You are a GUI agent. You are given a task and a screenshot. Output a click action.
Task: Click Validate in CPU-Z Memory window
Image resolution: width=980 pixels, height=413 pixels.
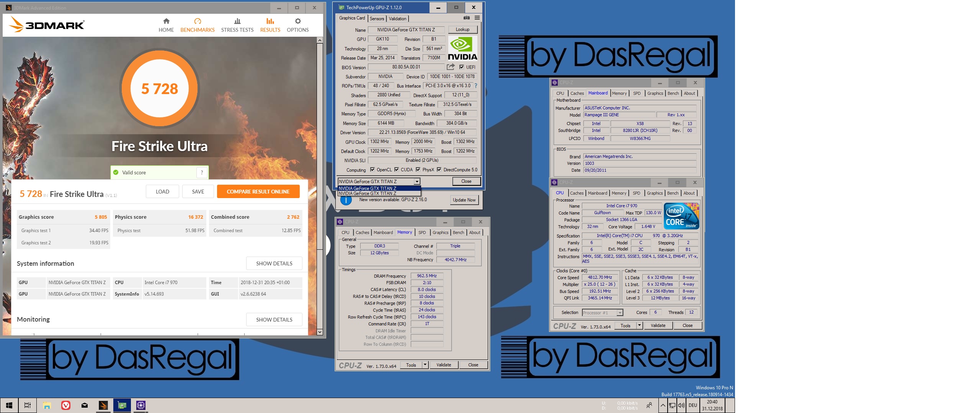point(443,365)
